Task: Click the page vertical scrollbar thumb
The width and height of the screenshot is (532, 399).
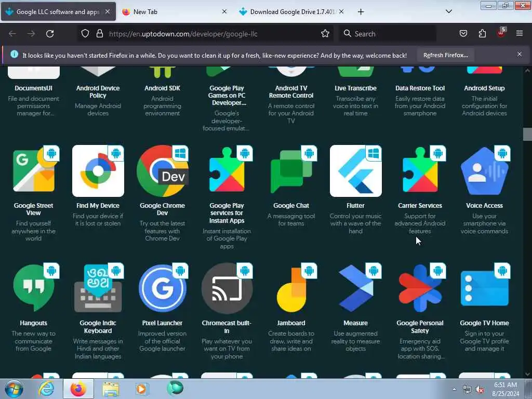Action: pos(527,134)
